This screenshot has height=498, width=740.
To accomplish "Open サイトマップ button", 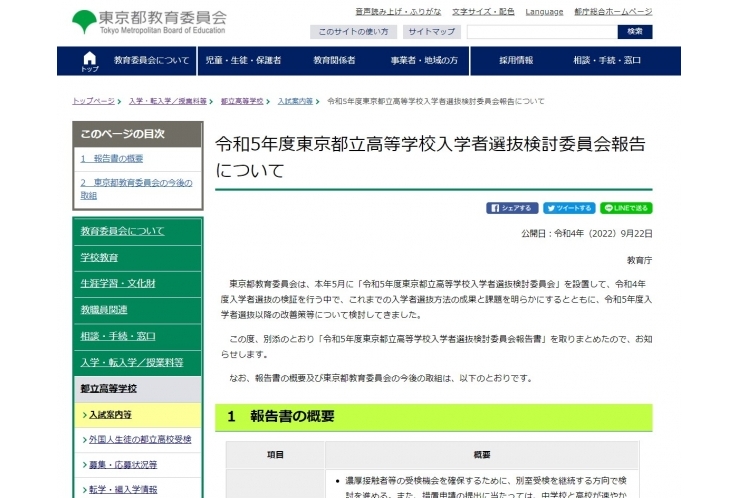I will 432,32.
